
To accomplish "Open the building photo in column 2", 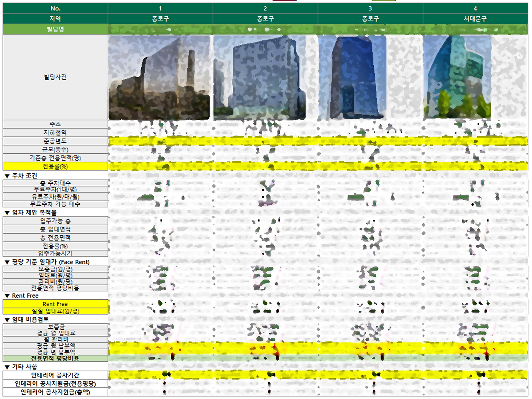I will [260, 78].
